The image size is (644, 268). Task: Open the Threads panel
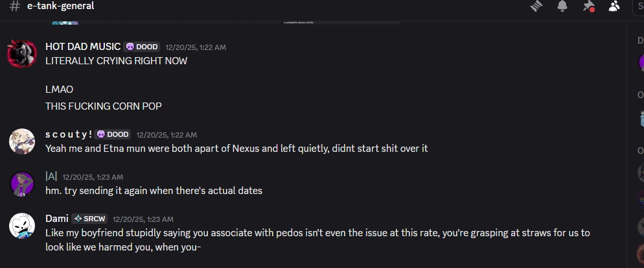tap(536, 6)
